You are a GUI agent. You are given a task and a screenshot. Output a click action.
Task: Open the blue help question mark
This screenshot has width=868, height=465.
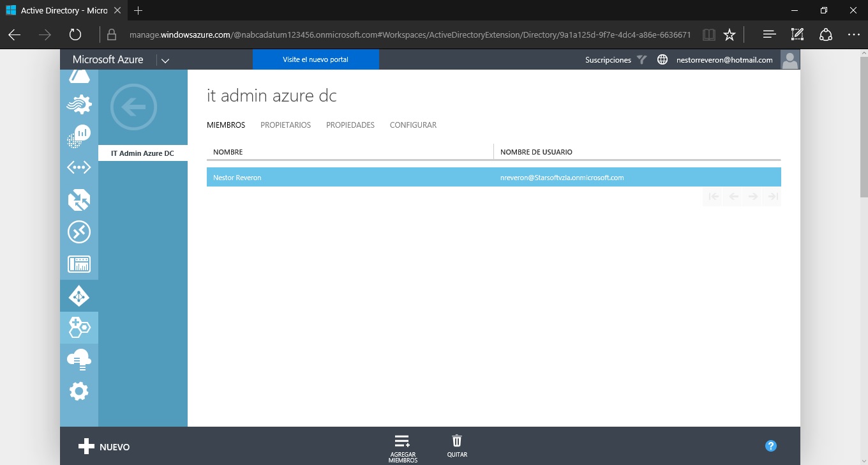pyautogui.click(x=771, y=446)
